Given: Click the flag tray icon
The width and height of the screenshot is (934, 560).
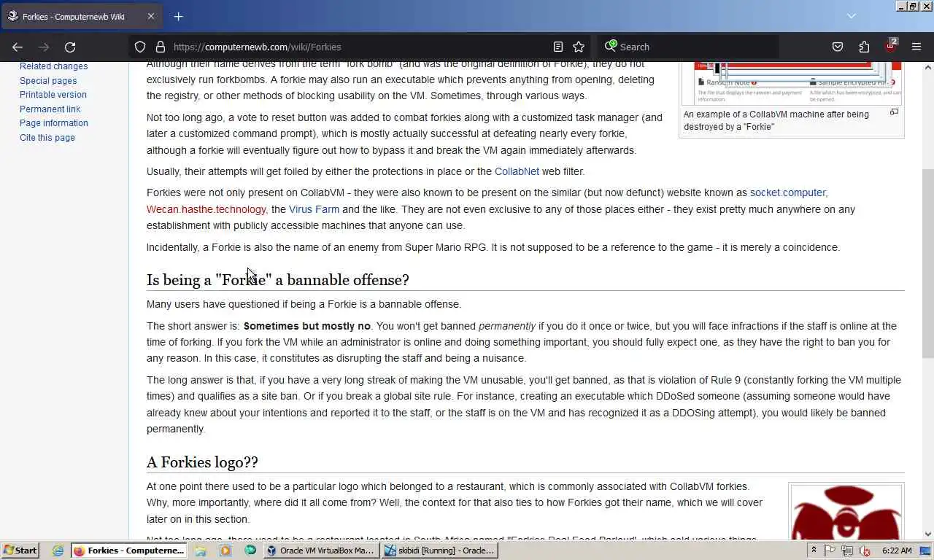Looking at the screenshot, I should point(830,551).
